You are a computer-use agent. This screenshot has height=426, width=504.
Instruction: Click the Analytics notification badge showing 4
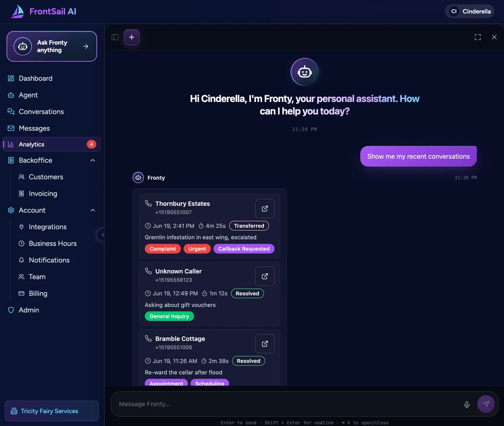pyautogui.click(x=91, y=144)
